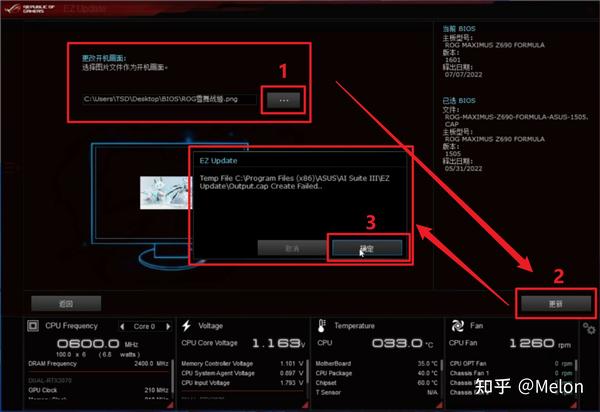Click the "Chassis Fan 1" row

click(x=511, y=373)
